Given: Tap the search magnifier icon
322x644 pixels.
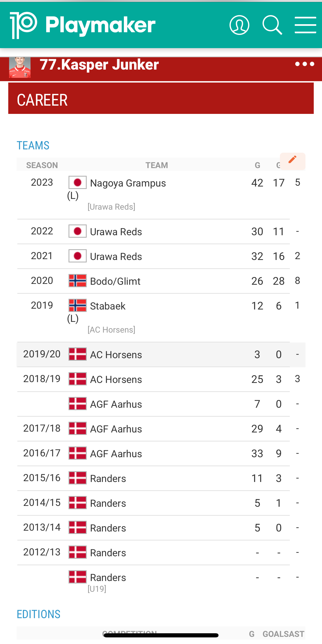Looking at the screenshot, I should click(272, 25).
